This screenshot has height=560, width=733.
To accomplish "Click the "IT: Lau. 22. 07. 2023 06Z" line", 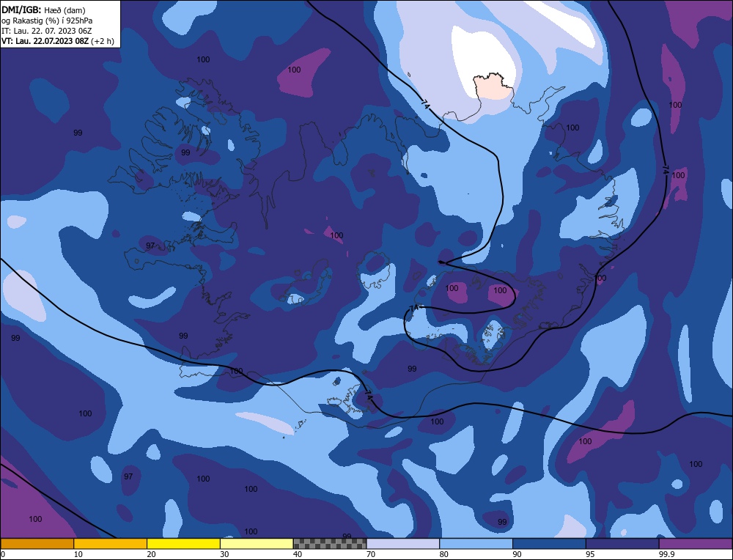I will pos(47,31).
